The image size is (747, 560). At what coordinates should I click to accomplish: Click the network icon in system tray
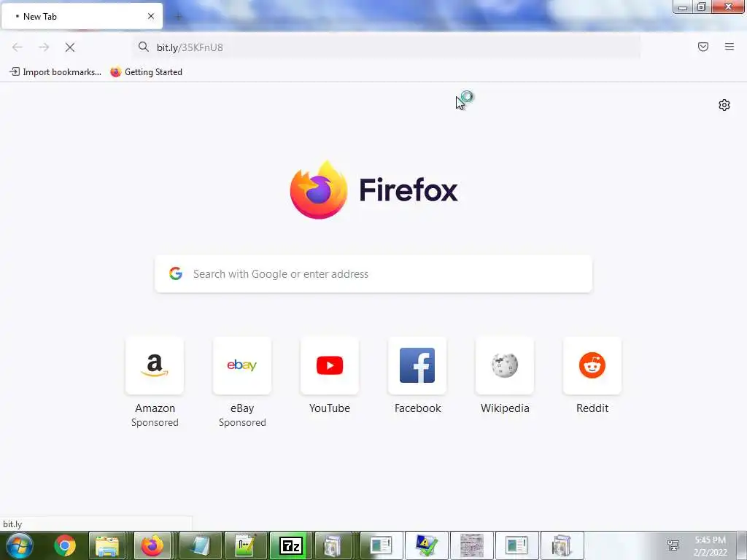[x=673, y=545]
